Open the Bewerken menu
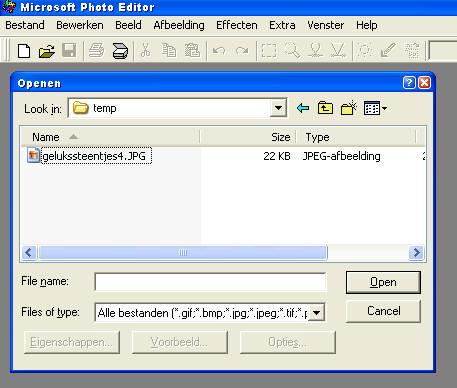The image size is (457, 388). point(80,25)
